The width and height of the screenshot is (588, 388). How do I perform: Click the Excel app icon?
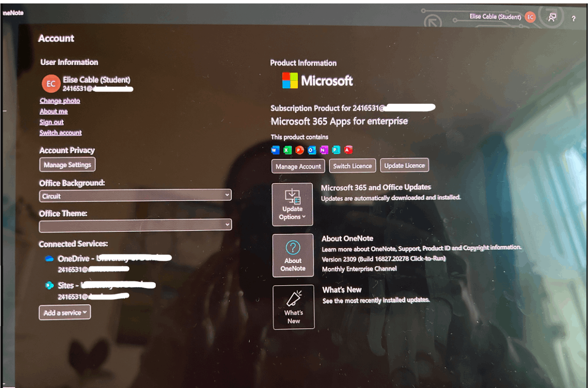click(288, 150)
